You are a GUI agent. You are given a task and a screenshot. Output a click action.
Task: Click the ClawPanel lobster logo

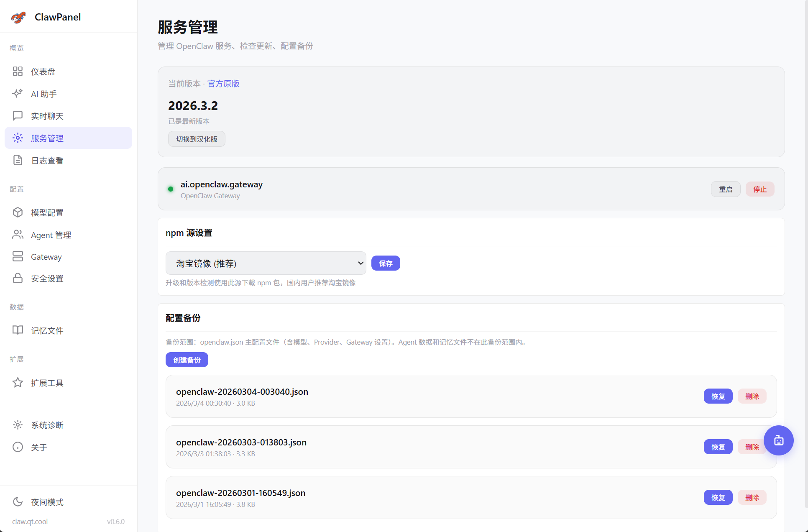(x=18, y=17)
